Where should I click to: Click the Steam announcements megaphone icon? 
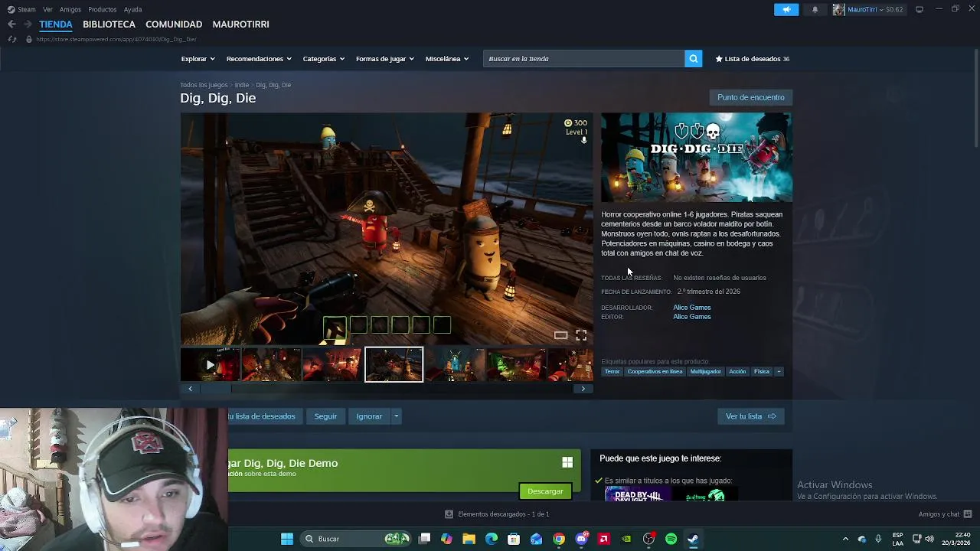[x=786, y=9]
